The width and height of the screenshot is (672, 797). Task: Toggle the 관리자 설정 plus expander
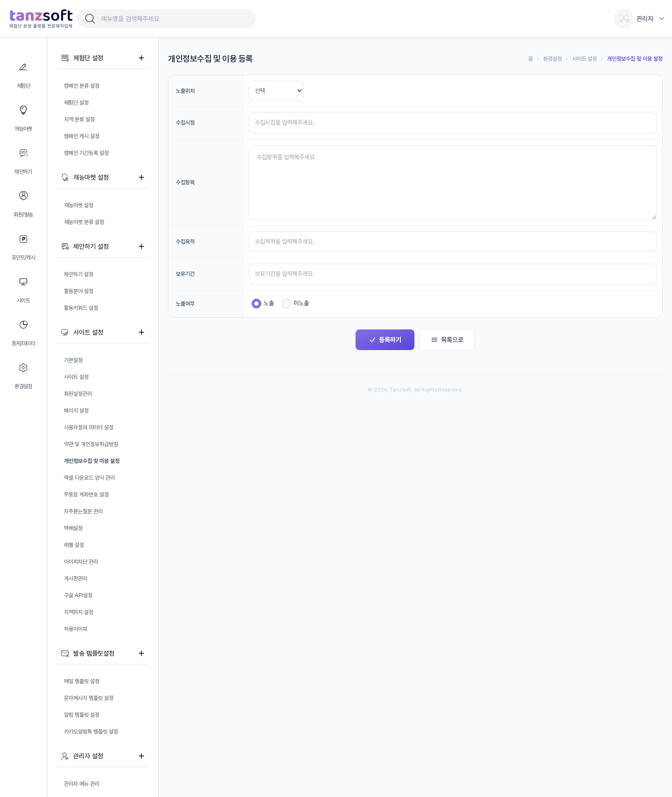(x=141, y=756)
